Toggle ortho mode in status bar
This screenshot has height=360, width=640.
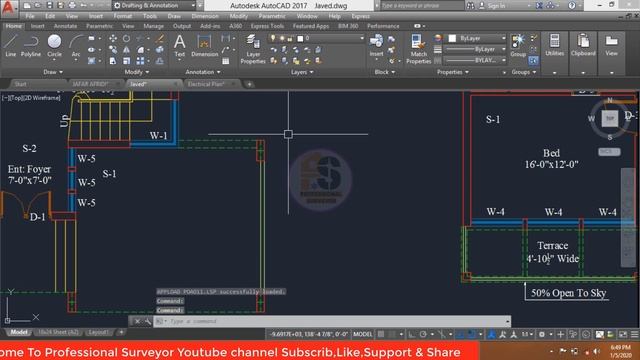[x=412, y=334]
